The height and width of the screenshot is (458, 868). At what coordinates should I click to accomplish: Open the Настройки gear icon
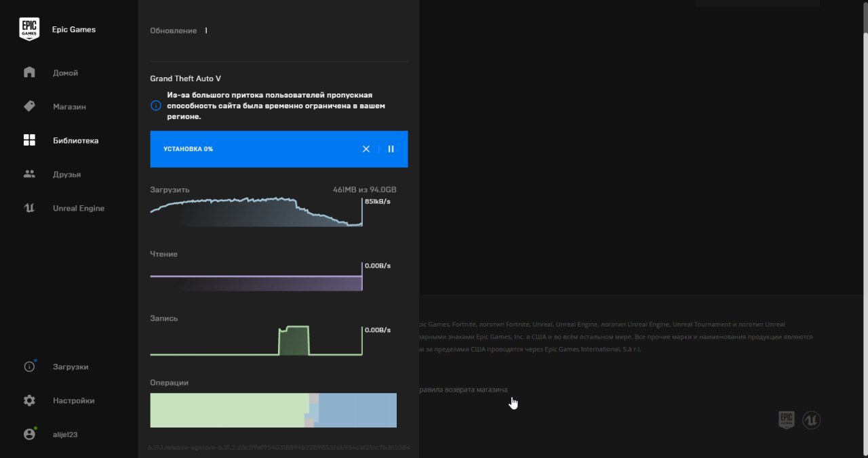29,400
